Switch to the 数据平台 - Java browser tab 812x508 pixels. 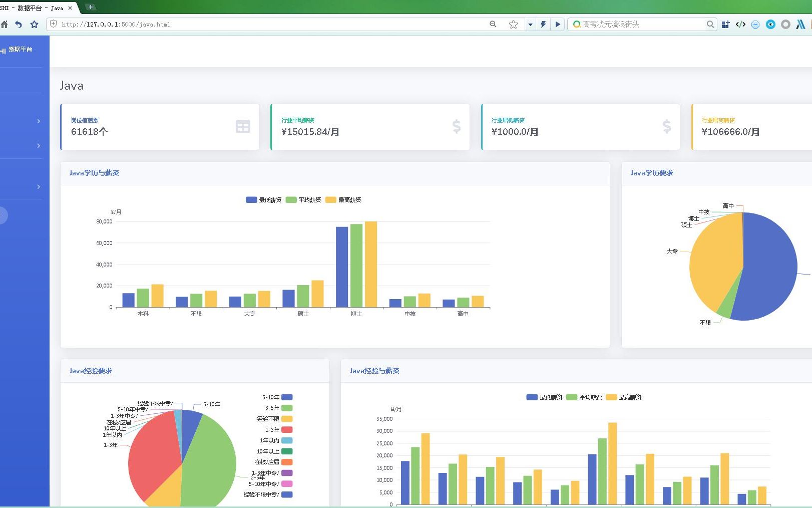pos(38,8)
